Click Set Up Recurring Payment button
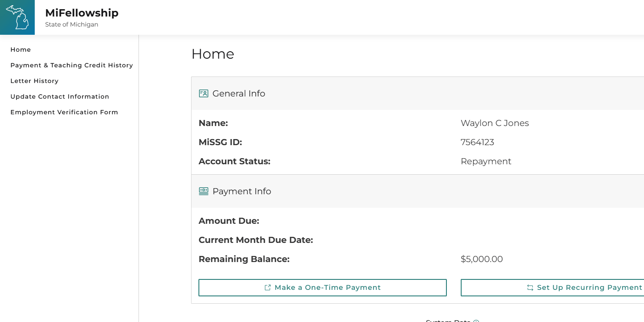 point(552,288)
